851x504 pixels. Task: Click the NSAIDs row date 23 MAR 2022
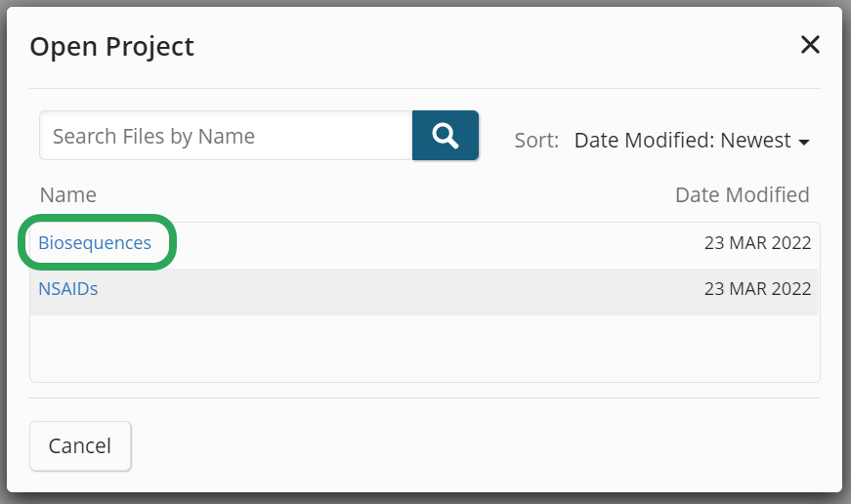[757, 289]
